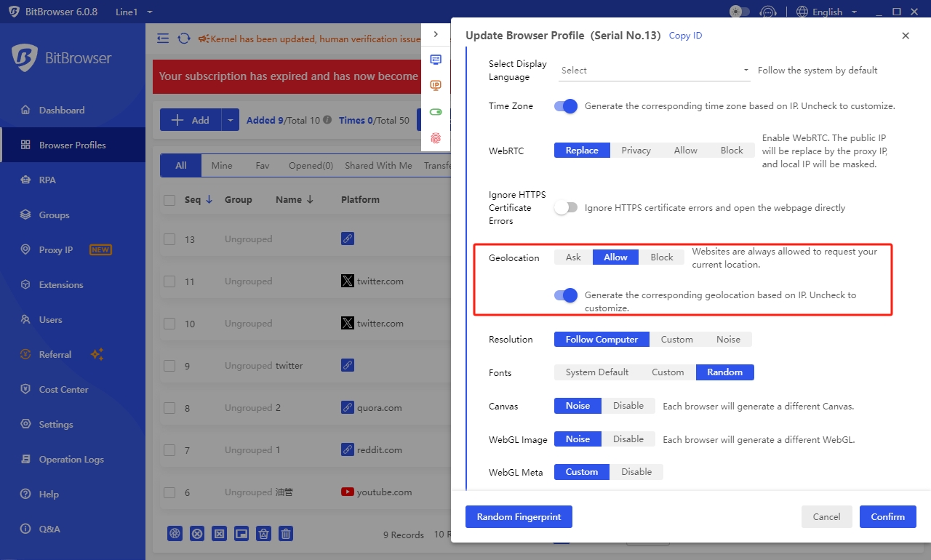The height and width of the screenshot is (560, 931).
Task: Check the checkbox for row 11
Action: tap(169, 281)
